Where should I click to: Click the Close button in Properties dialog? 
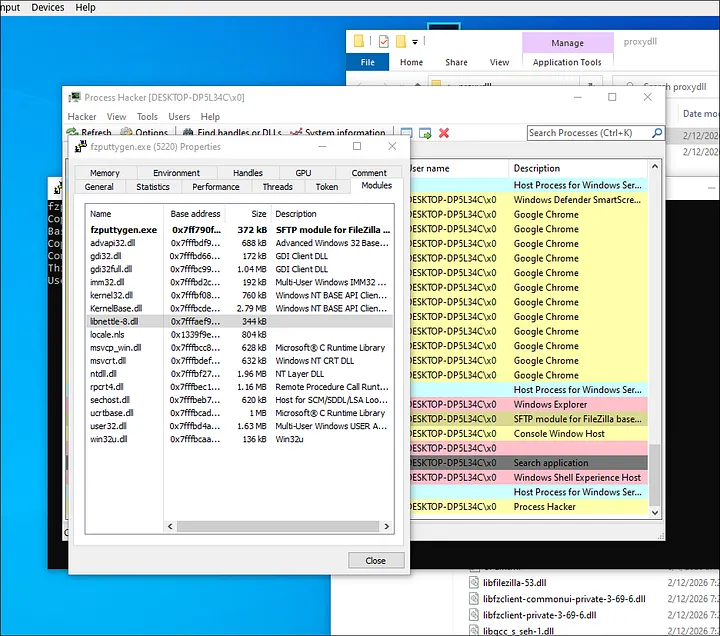[x=376, y=560]
